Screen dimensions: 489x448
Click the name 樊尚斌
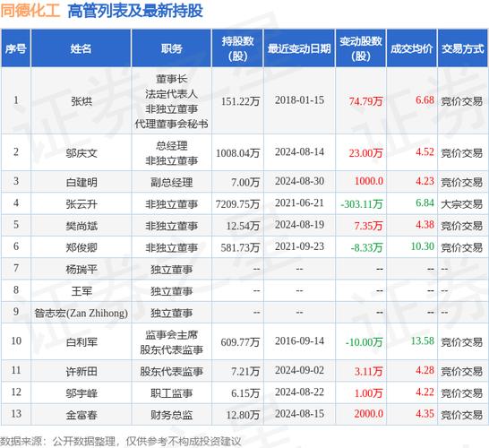tap(81, 226)
